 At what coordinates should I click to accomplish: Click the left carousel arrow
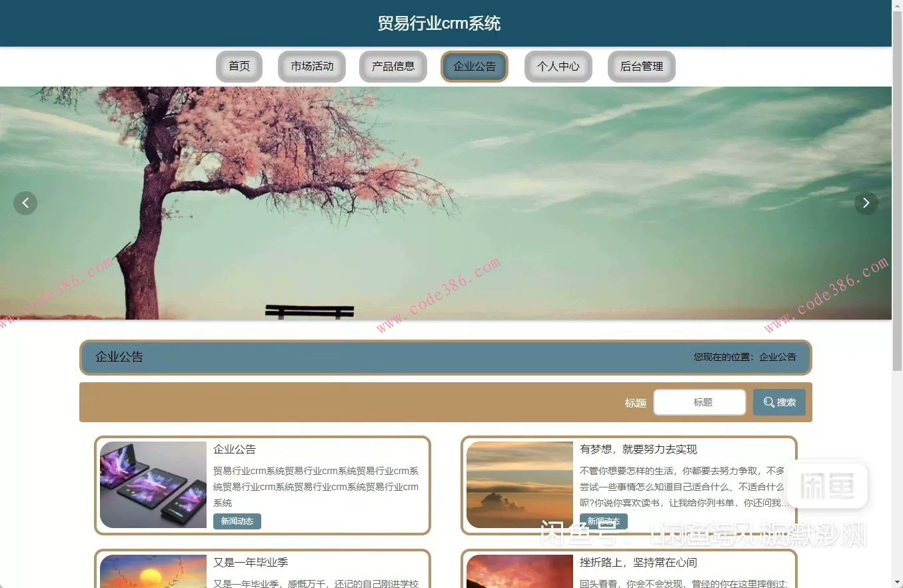pyautogui.click(x=25, y=202)
